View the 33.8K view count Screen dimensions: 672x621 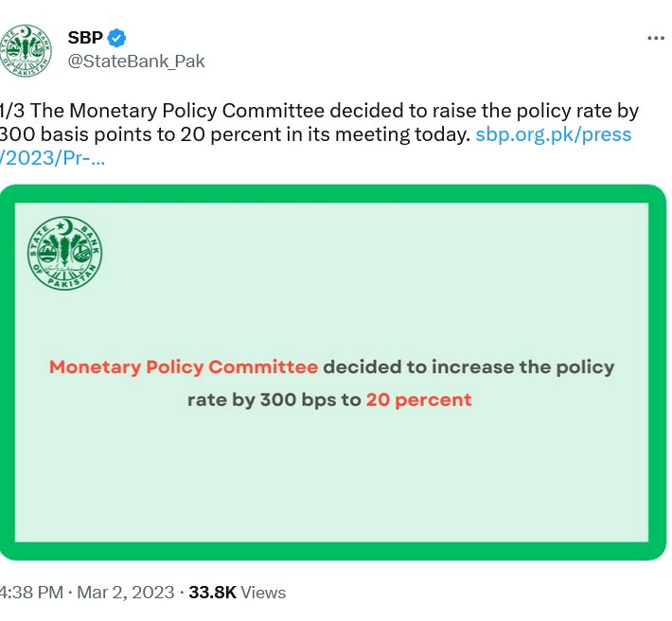(213, 593)
